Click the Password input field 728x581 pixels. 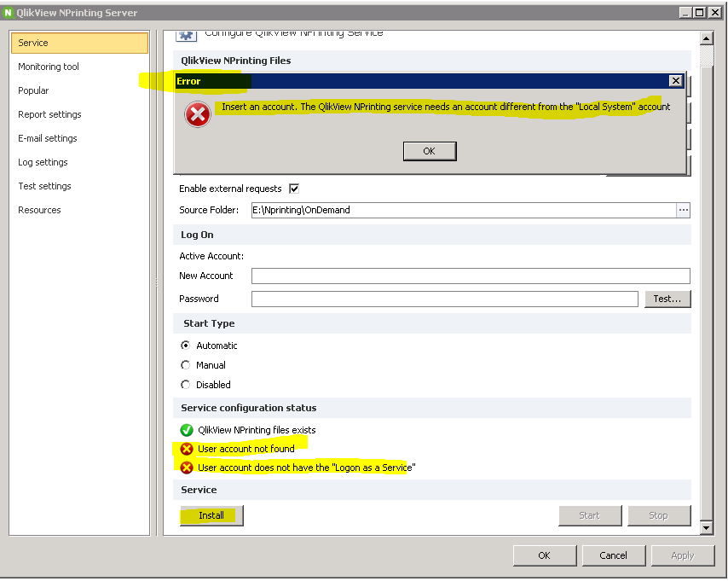pyautogui.click(x=445, y=299)
